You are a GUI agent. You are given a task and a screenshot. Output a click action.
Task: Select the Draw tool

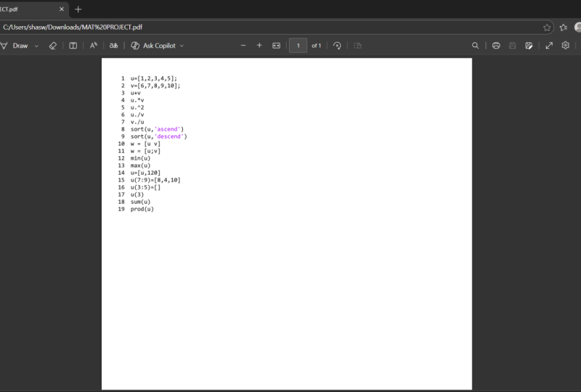pyautogui.click(x=15, y=46)
